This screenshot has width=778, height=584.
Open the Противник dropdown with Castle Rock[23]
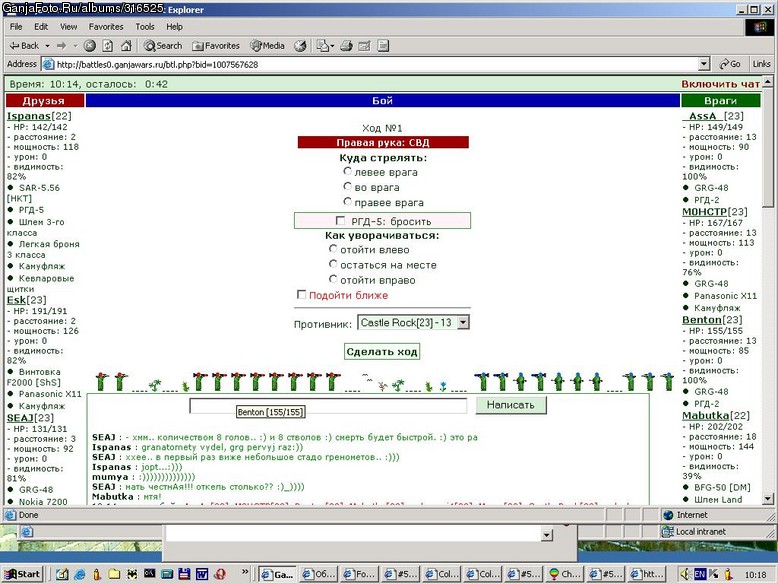(x=413, y=323)
